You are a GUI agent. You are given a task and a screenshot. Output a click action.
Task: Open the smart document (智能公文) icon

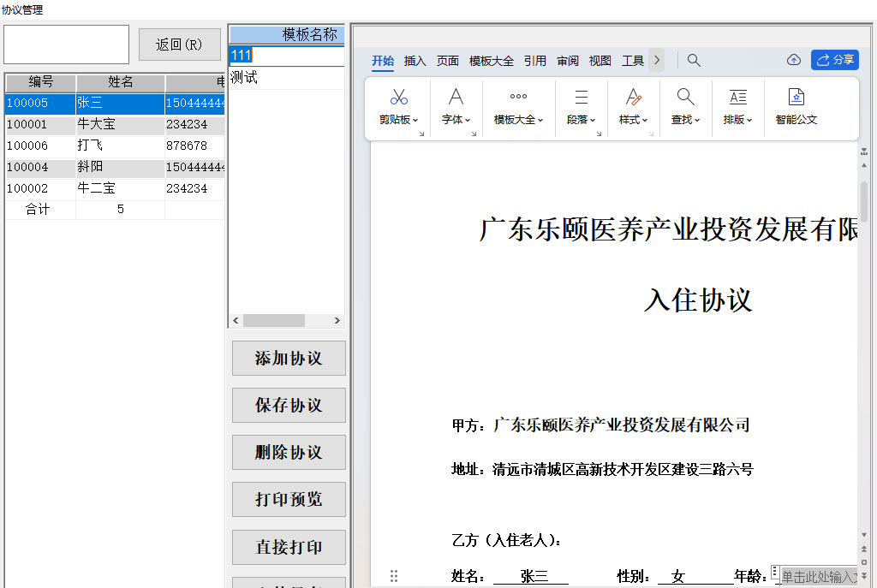click(796, 98)
